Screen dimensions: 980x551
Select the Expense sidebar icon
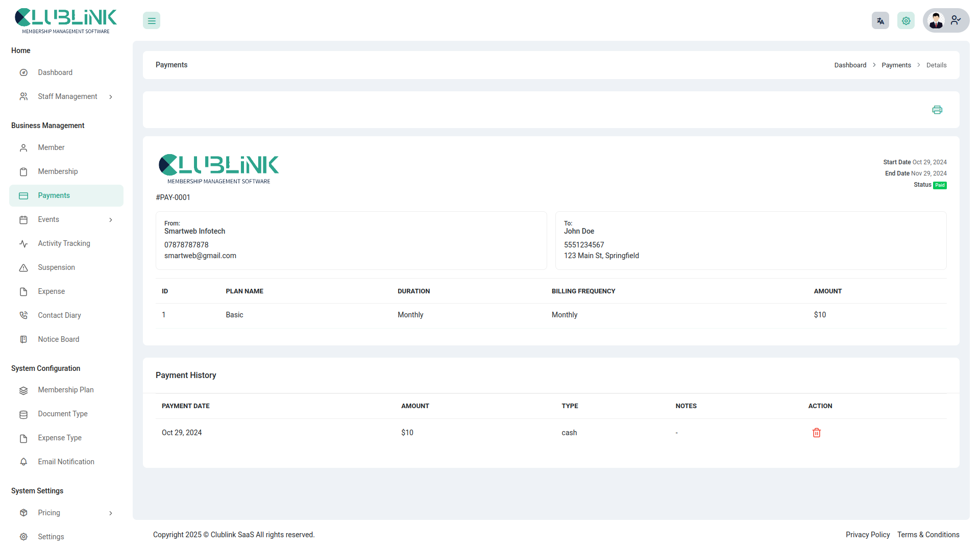[23, 291]
